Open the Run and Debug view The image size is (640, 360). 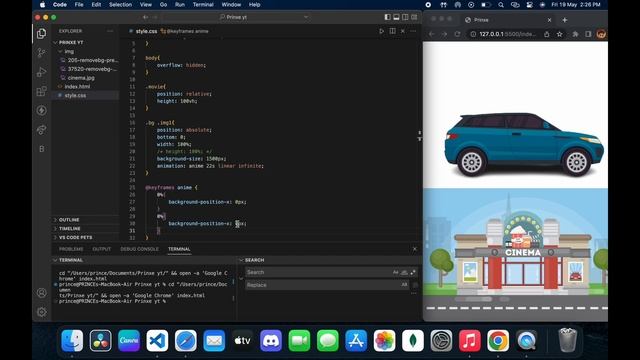coord(41,72)
